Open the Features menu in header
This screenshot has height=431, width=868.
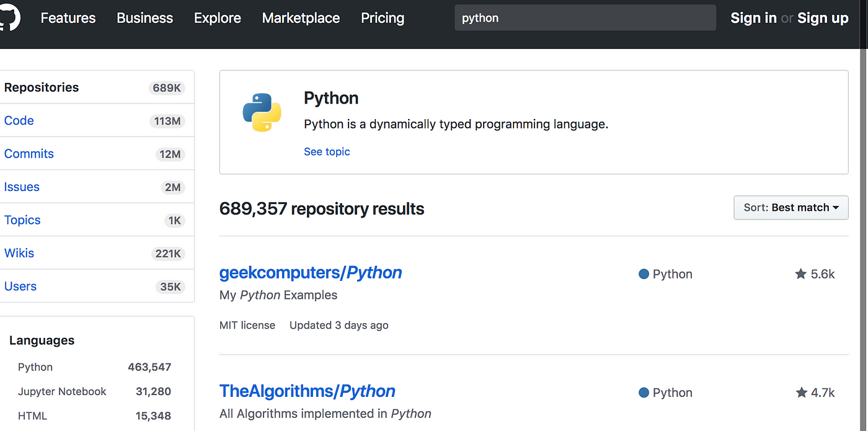click(68, 18)
